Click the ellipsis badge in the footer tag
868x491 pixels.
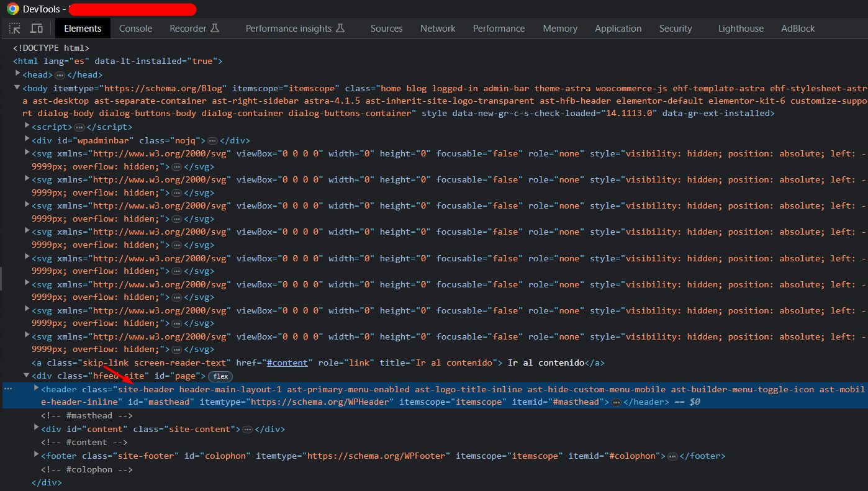coord(672,456)
